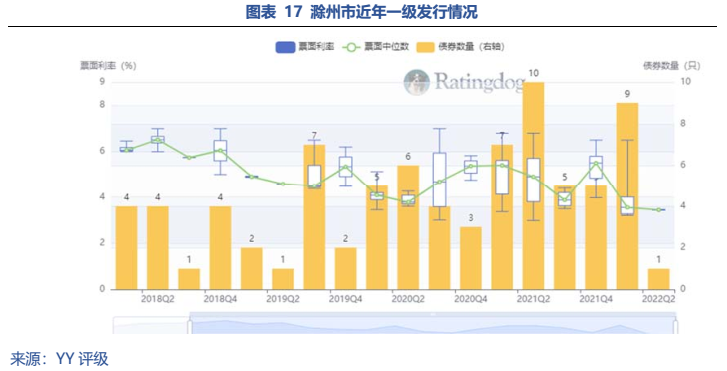
Task: Select the tallest bar labeled 10
Action: coord(533,186)
